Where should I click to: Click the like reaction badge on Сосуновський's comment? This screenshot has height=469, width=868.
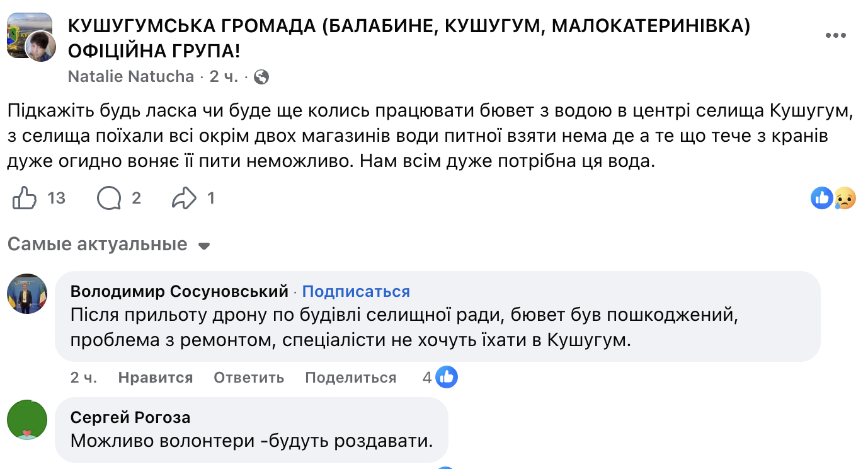click(447, 377)
